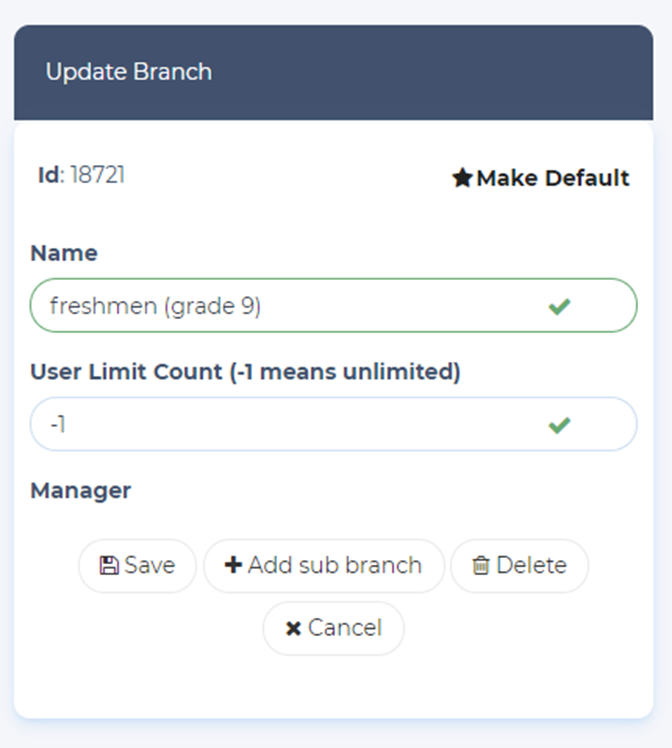Click the plus icon for sub branch
The height and width of the screenshot is (748, 672).
point(233,565)
